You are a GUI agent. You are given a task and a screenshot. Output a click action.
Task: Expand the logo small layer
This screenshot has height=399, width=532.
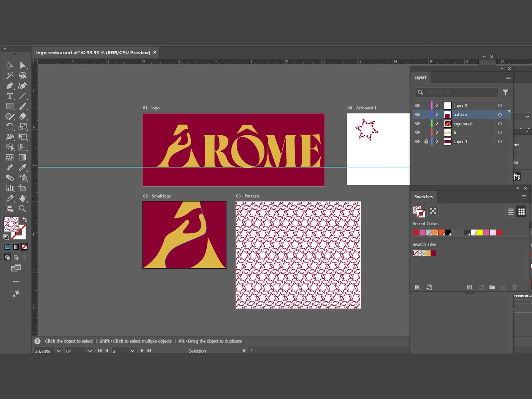(437, 123)
